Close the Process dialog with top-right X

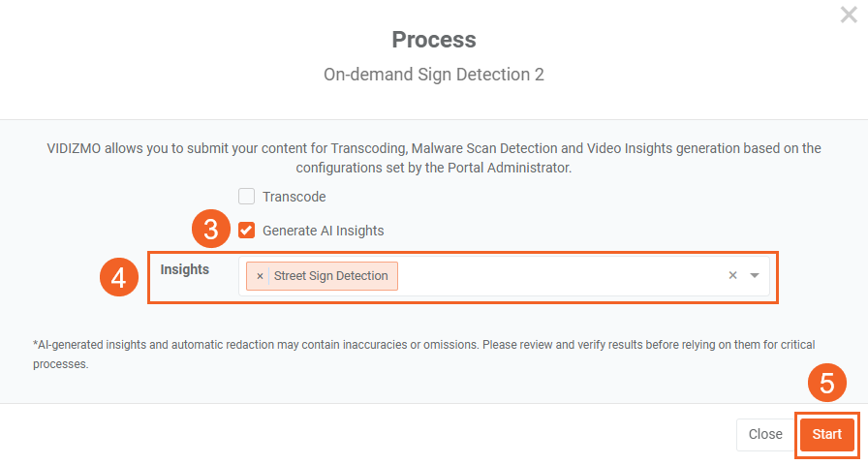tap(849, 15)
